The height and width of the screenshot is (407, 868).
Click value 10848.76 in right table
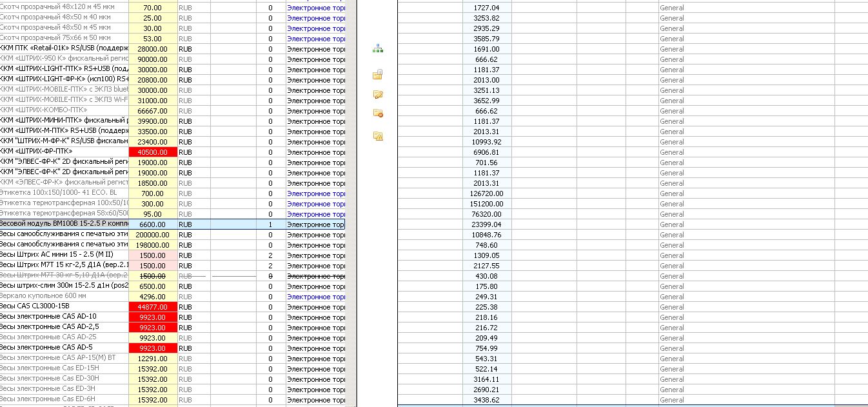pos(487,235)
